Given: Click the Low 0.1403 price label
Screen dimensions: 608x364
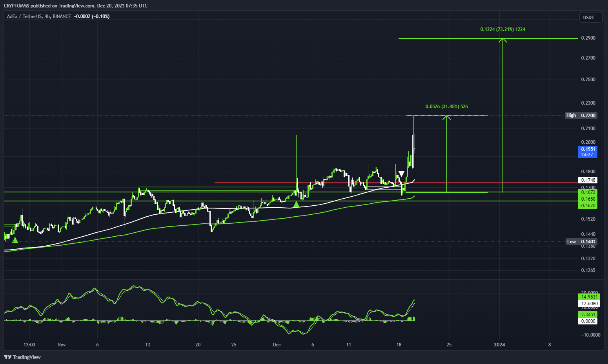Looking at the screenshot, I should pyautogui.click(x=581, y=242).
